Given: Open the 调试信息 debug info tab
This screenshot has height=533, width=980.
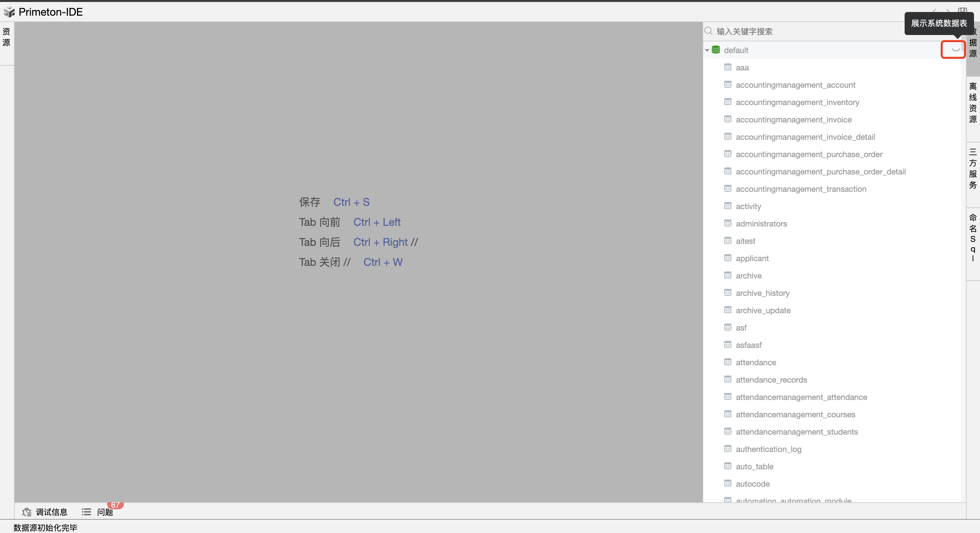Looking at the screenshot, I should click(x=51, y=512).
